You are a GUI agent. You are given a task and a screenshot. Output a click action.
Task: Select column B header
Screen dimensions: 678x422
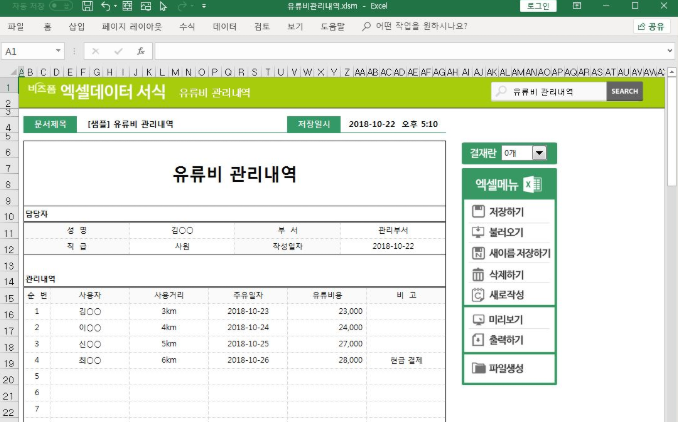click(x=30, y=72)
